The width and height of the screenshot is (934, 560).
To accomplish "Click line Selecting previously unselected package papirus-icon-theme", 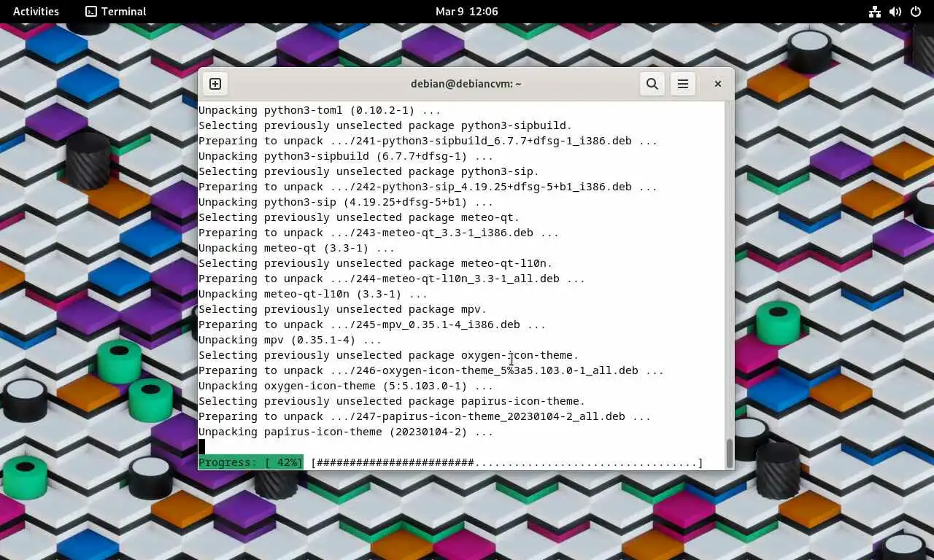I will tap(392, 401).
